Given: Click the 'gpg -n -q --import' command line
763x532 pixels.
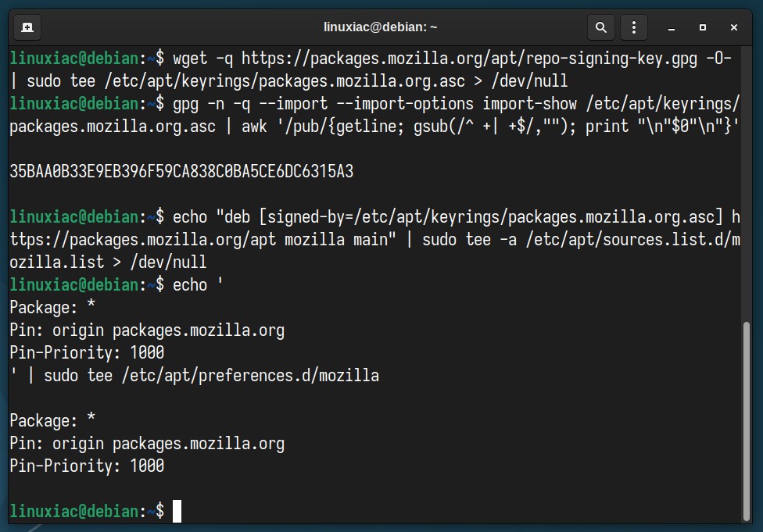Looking at the screenshot, I should 374,104.
